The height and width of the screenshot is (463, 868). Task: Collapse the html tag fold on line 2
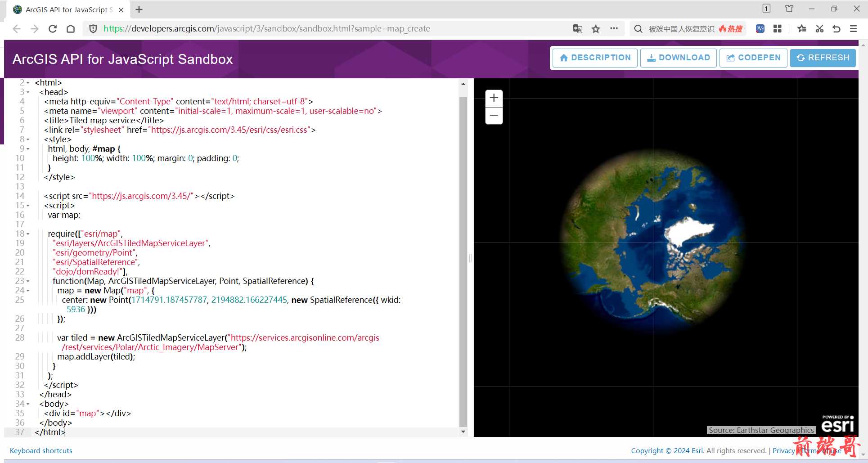pos(28,83)
